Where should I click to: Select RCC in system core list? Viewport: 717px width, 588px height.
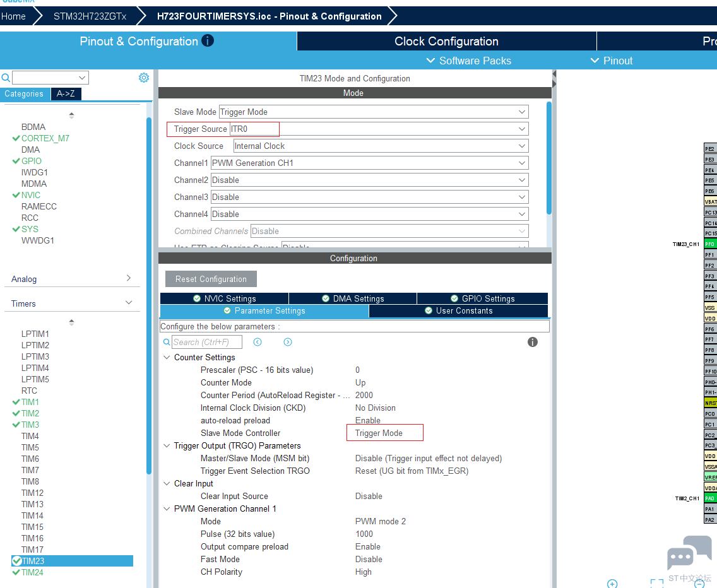point(30,218)
